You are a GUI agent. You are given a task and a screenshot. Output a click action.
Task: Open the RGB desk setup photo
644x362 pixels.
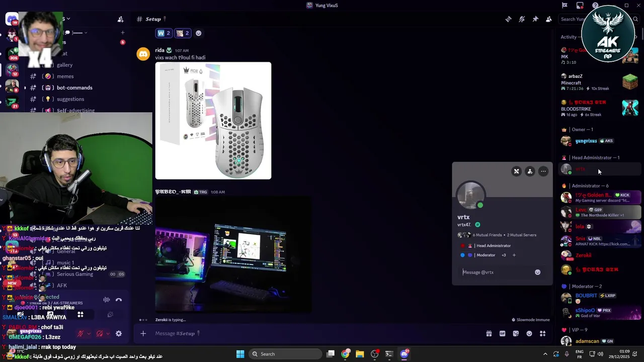233,254
